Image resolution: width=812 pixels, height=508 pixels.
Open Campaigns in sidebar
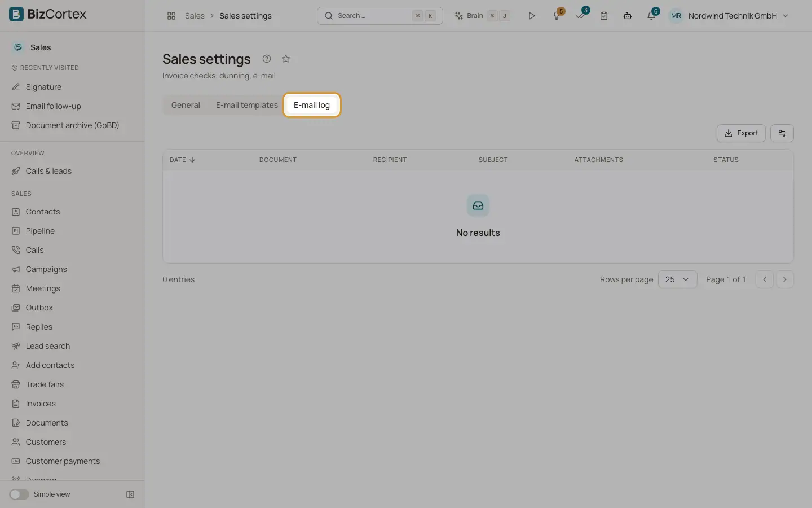[72, 269]
